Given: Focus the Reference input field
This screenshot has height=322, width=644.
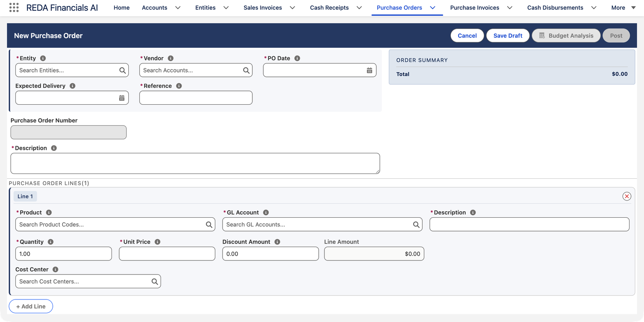Looking at the screenshot, I should tap(196, 98).
